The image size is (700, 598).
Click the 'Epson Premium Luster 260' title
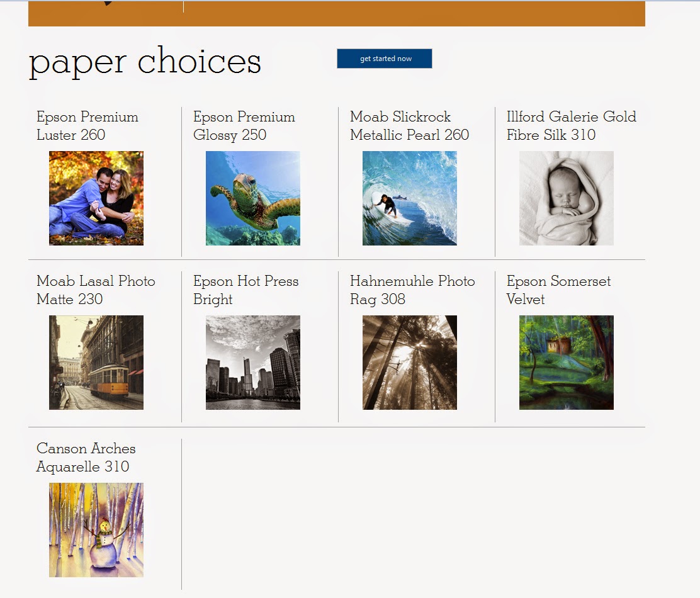click(x=87, y=126)
